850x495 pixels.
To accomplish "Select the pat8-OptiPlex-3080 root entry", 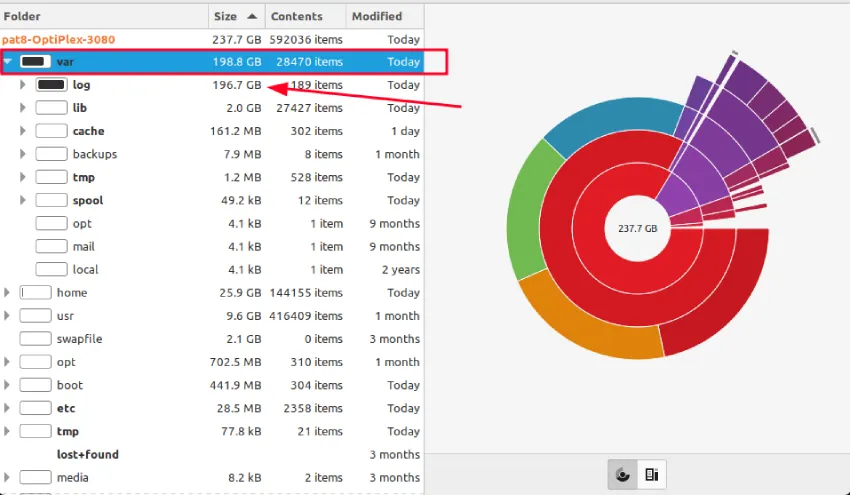I will click(x=212, y=40).
